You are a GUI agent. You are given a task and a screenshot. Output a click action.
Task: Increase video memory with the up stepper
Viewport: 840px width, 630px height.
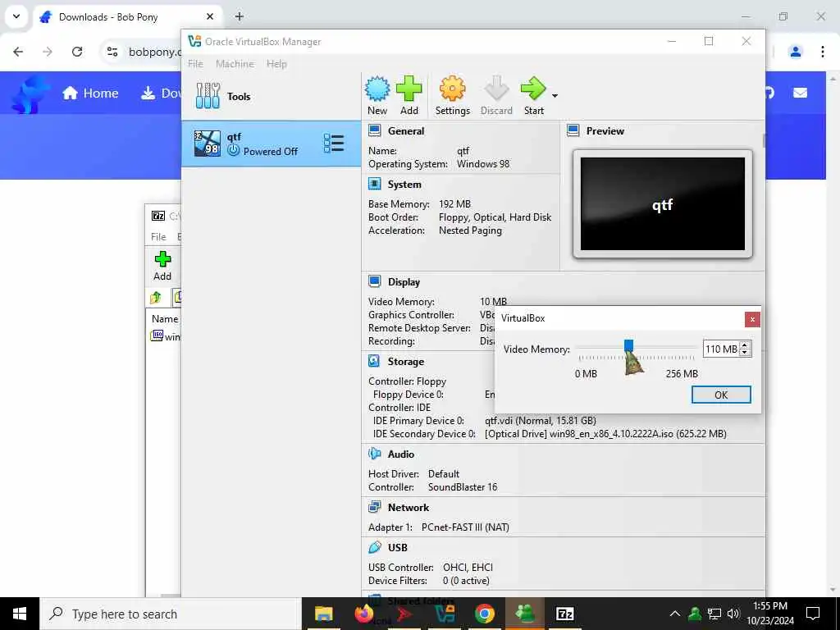(745, 345)
